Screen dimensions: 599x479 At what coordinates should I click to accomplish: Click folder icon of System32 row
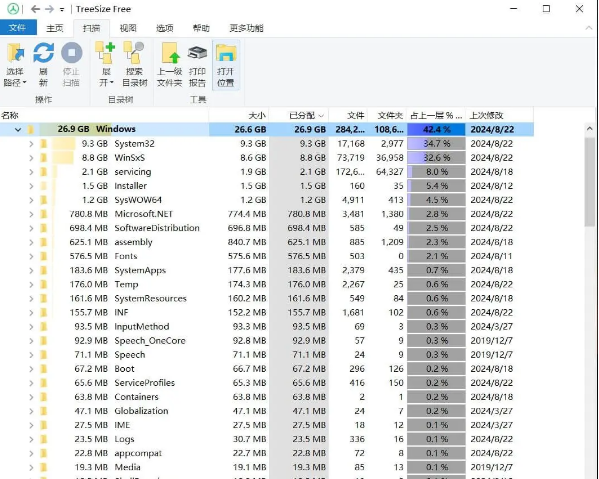pyautogui.click(x=44, y=144)
